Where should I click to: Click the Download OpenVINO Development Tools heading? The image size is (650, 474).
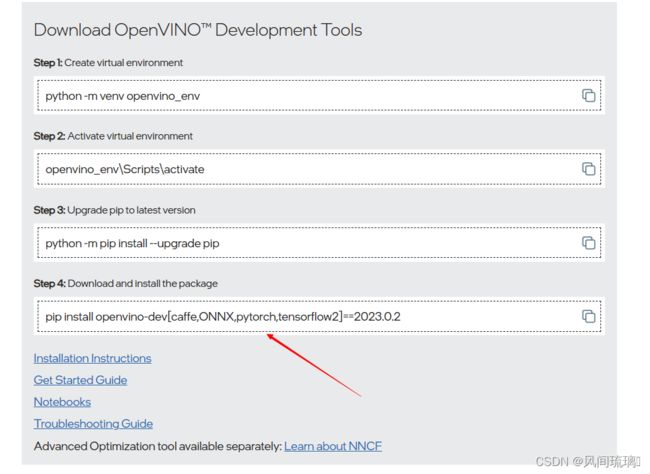[x=198, y=30]
